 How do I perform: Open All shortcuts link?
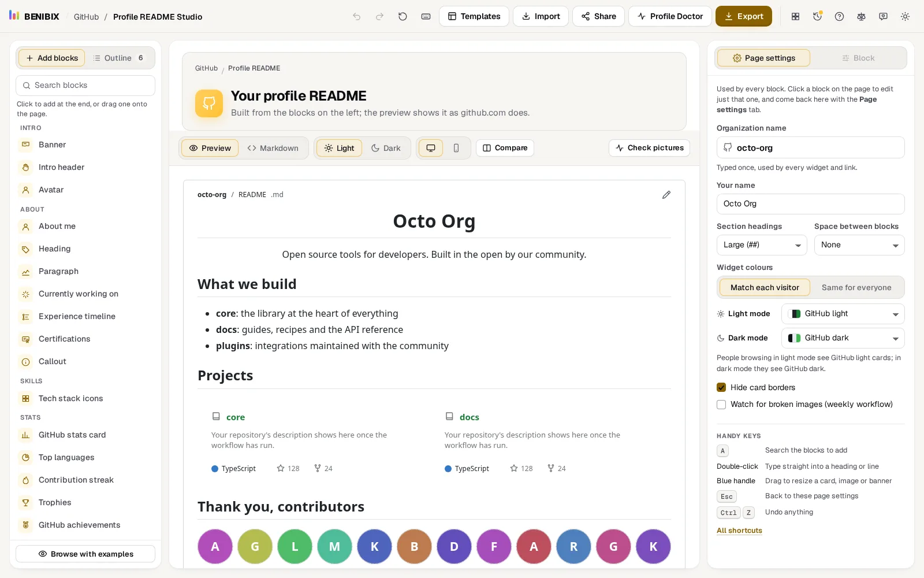(739, 531)
